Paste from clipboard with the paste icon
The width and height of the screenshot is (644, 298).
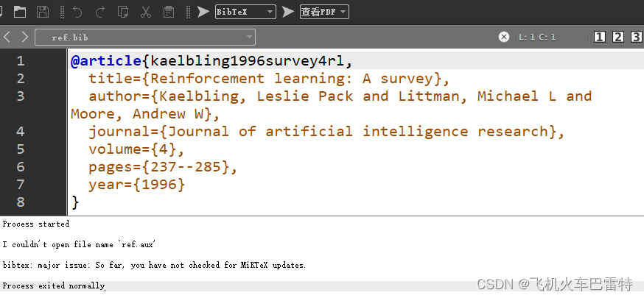169,11
